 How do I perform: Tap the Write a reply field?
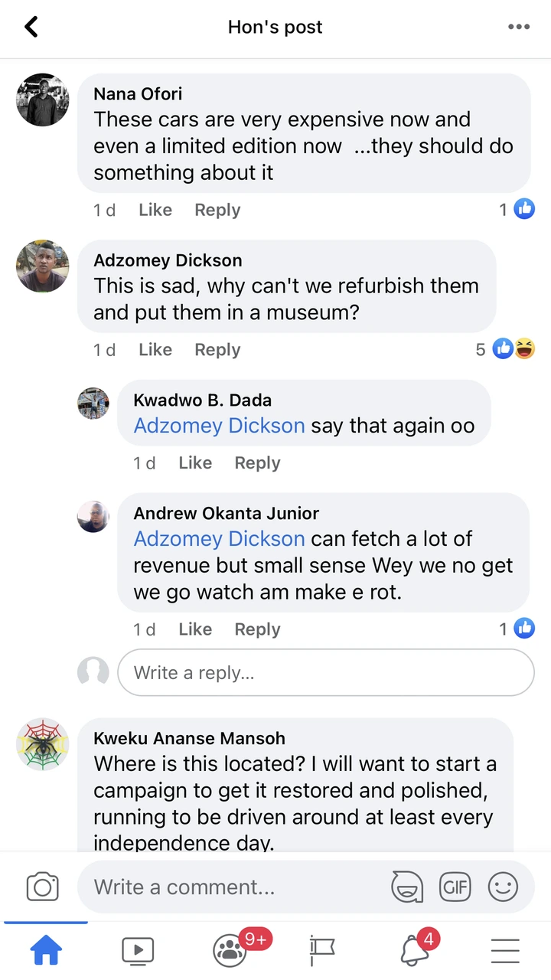(x=325, y=673)
